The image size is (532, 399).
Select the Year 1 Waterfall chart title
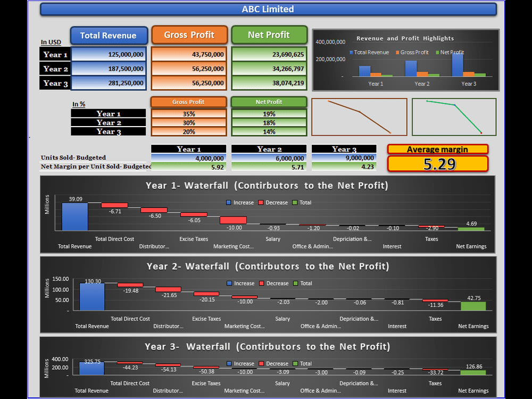268,186
